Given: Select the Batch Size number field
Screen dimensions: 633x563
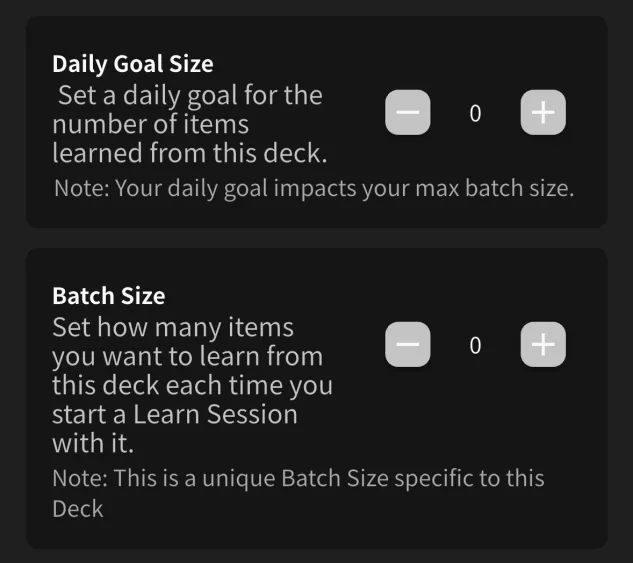Looking at the screenshot, I should [x=475, y=346].
